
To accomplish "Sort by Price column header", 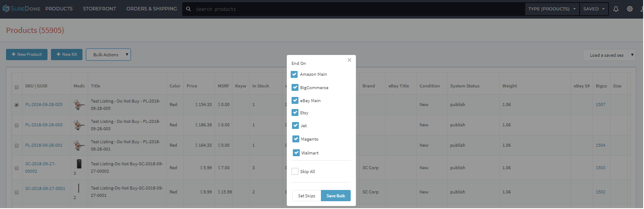I will 192,86.
